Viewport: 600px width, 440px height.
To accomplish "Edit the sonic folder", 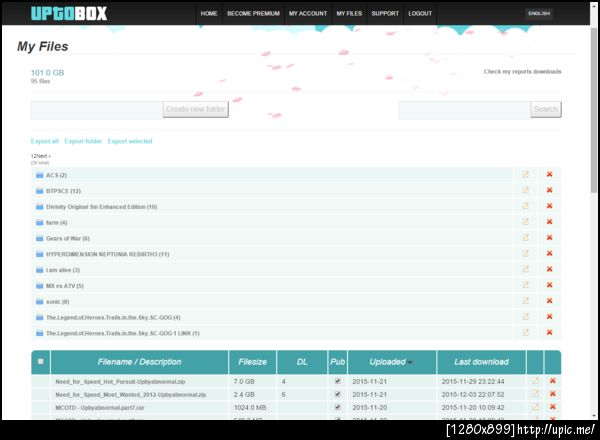I will (526, 301).
